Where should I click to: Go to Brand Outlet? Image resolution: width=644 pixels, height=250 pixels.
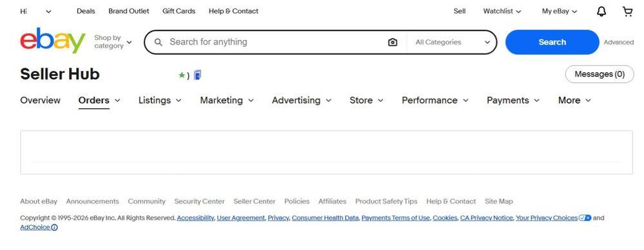tap(129, 12)
